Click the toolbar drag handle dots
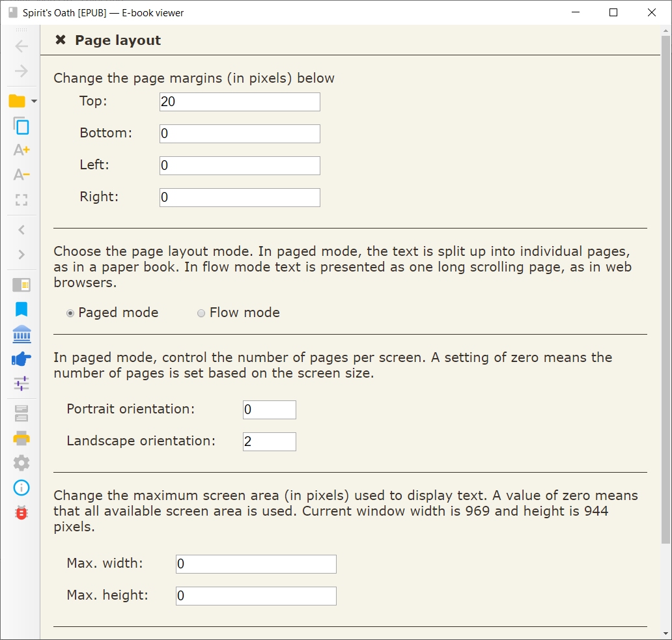This screenshot has height=640, width=672. (x=21, y=30)
